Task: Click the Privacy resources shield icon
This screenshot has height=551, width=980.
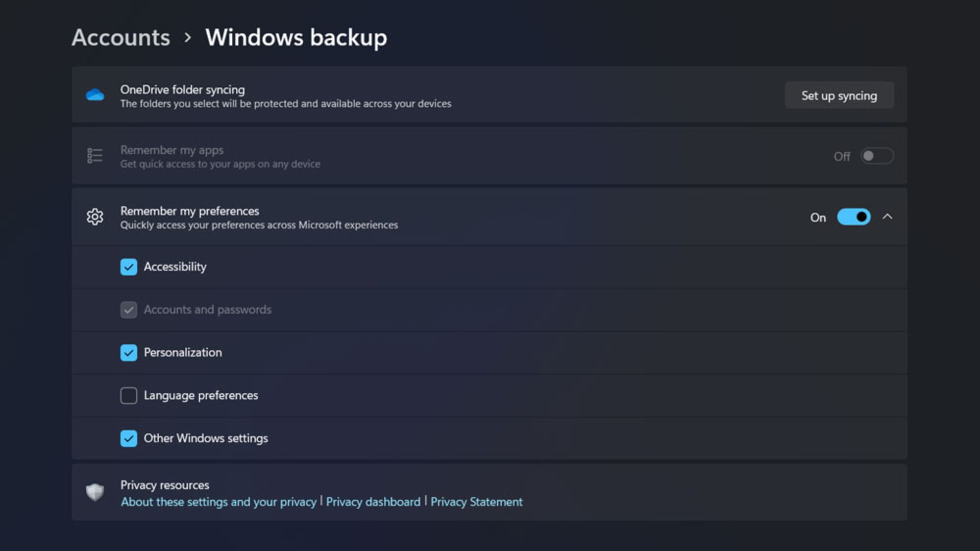Action: [x=95, y=492]
